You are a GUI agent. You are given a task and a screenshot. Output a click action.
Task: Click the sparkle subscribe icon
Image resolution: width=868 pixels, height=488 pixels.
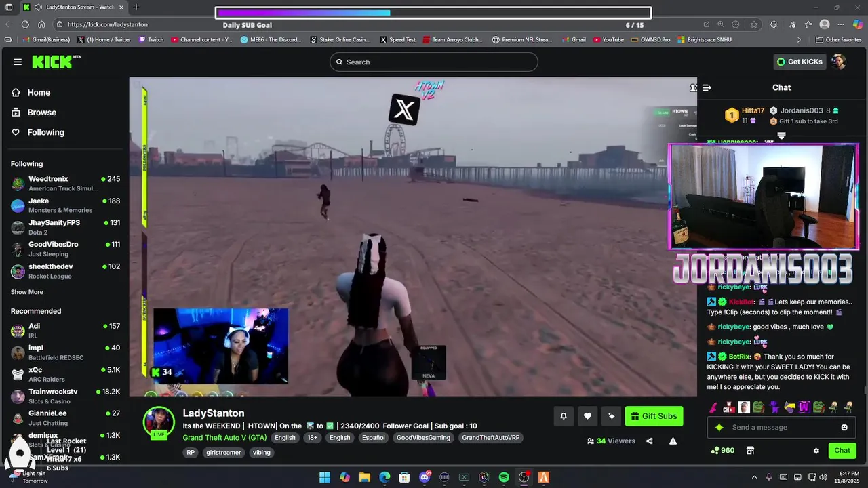click(611, 416)
